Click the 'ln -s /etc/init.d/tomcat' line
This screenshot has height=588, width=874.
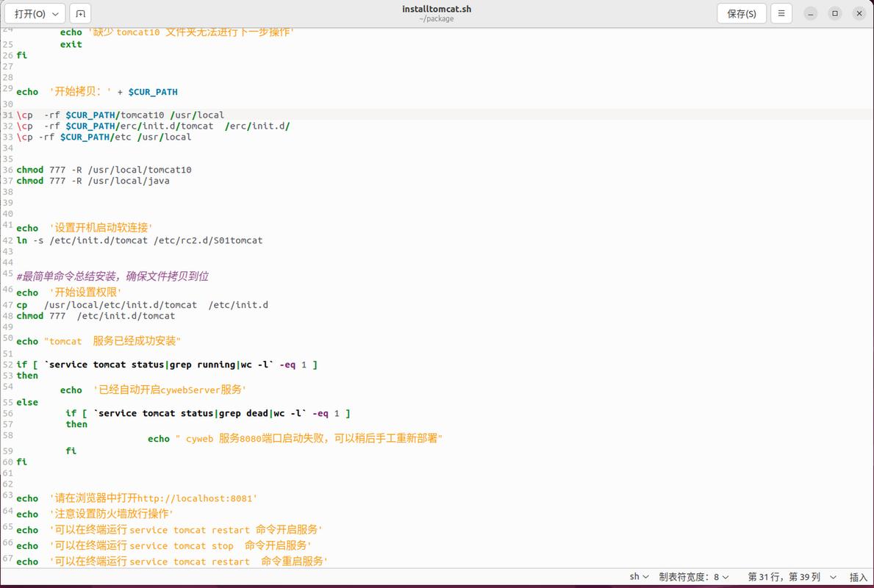coord(140,240)
